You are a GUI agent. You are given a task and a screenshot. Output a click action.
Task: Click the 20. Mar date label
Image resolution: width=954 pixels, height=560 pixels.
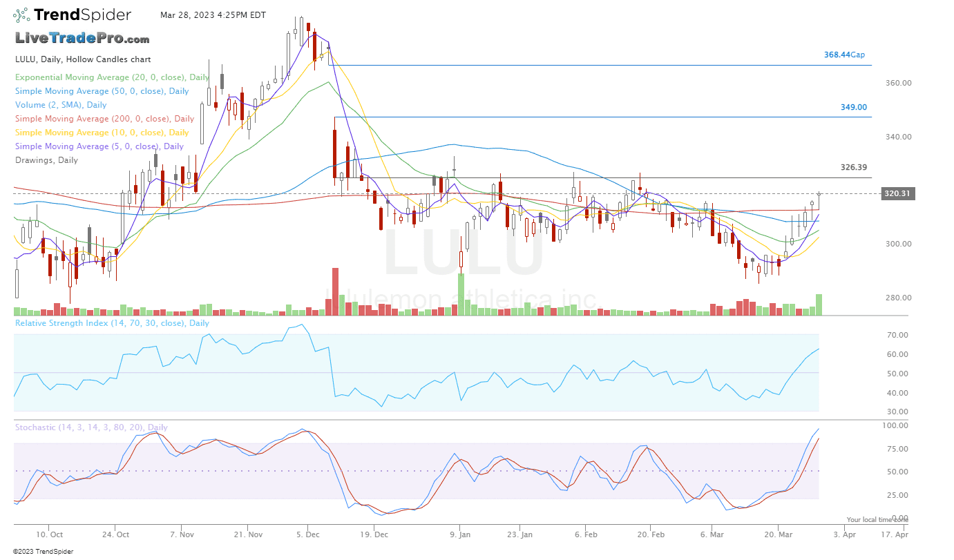coord(779,534)
